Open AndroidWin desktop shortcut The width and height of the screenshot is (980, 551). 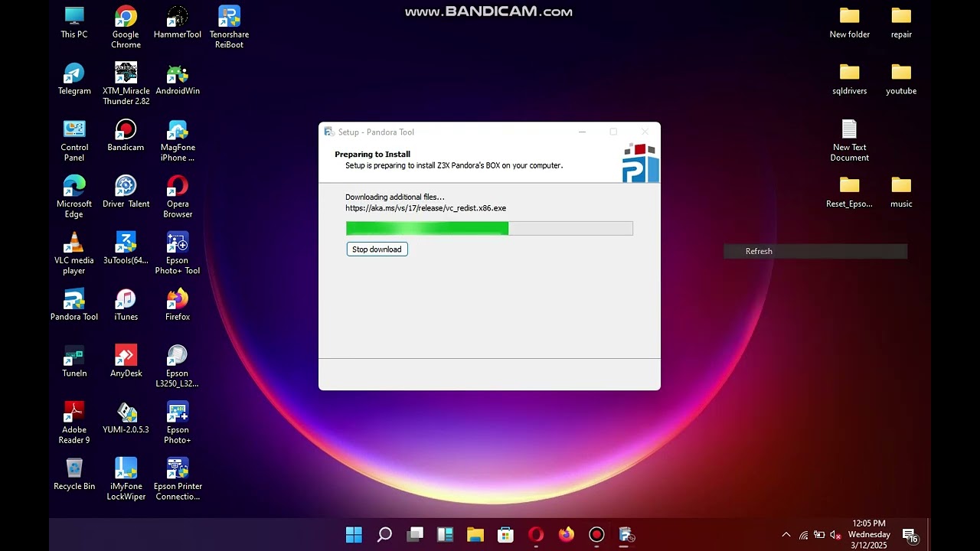(x=178, y=79)
